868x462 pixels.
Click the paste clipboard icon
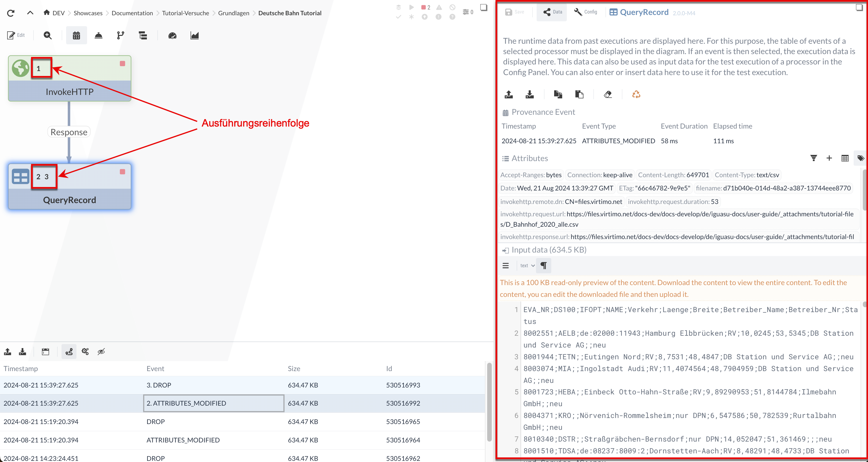click(x=579, y=94)
